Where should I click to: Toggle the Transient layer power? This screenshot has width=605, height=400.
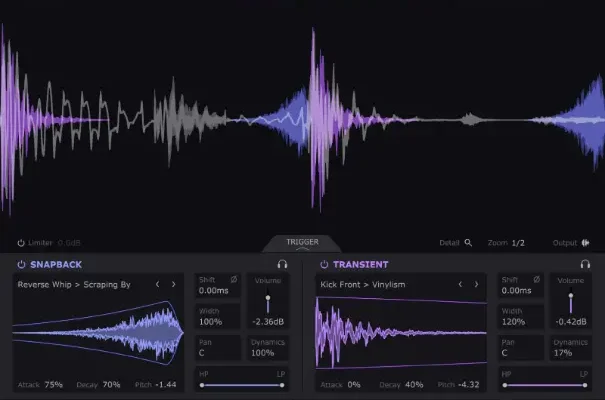(x=324, y=265)
